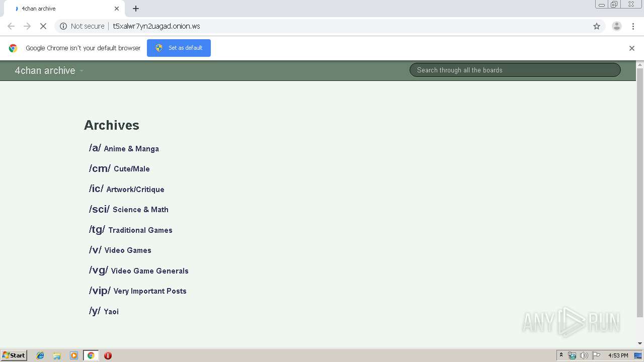Click the browser forward arrow
644x362 pixels.
pyautogui.click(x=27, y=26)
